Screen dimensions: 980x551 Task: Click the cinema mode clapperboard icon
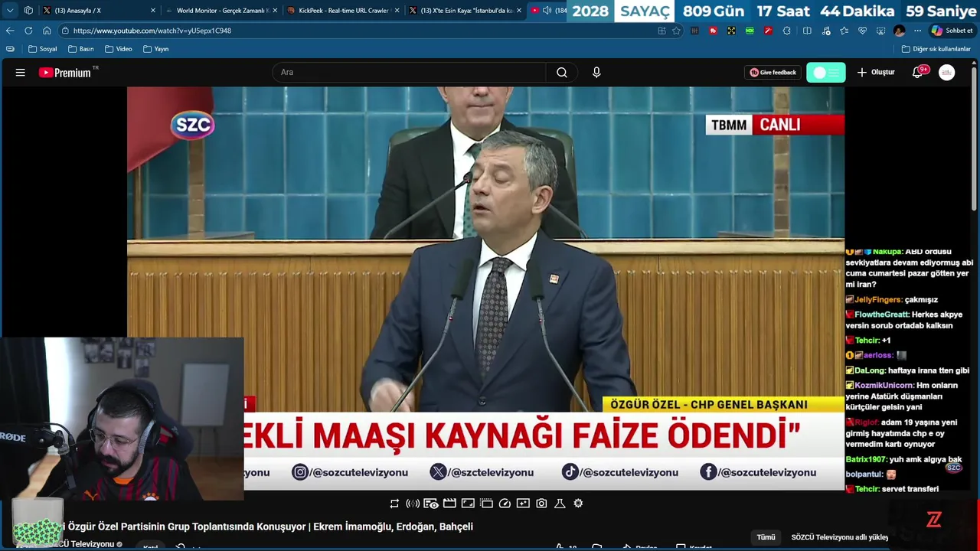click(449, 504)
